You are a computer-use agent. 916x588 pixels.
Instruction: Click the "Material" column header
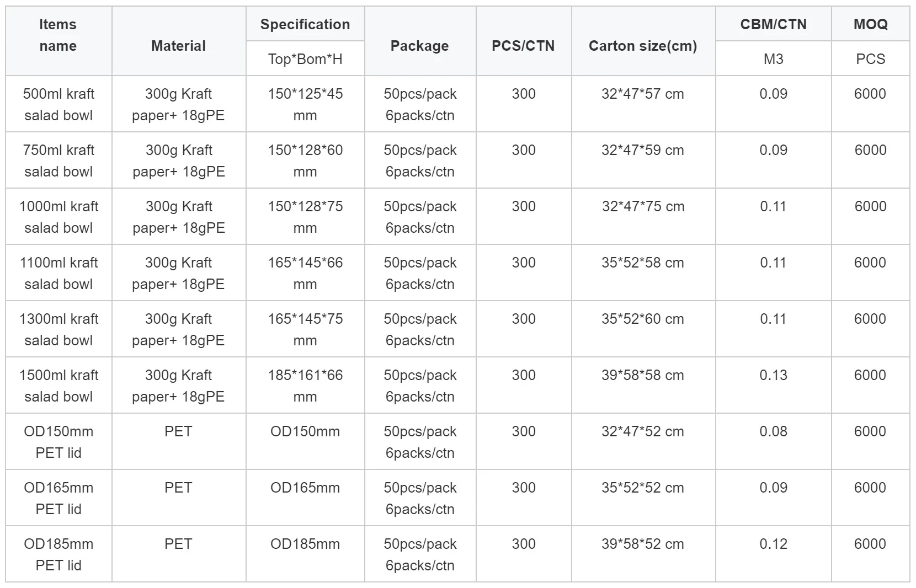tap(178, 46)
